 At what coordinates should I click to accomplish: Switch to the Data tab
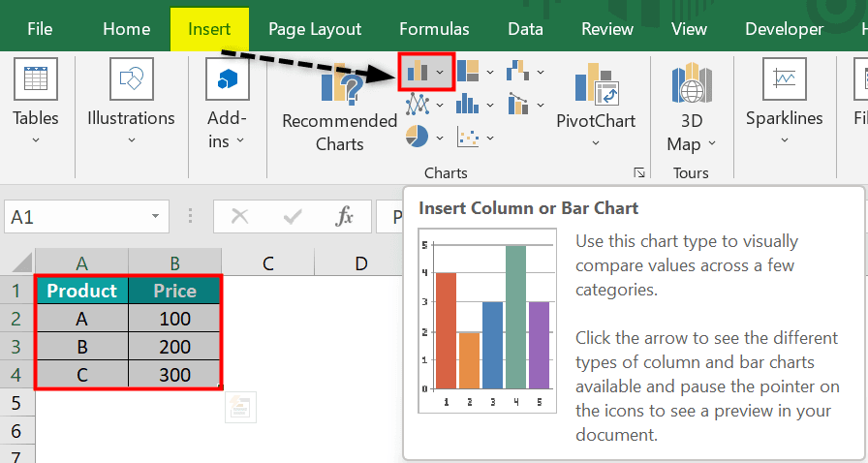[525, 29]
